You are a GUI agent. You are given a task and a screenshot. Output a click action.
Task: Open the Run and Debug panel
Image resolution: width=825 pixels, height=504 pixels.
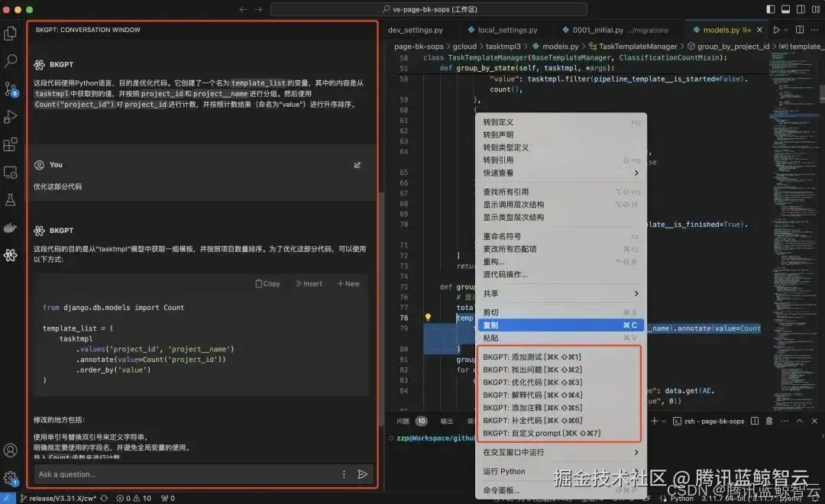click(11, 118)
